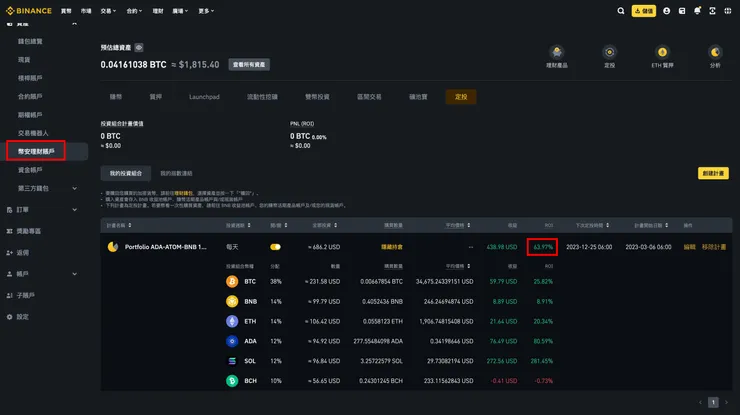This screenshot has height=415, width=740.
Task: Click the Buy Crypto top nav item
Action: (x=66, y=11)
